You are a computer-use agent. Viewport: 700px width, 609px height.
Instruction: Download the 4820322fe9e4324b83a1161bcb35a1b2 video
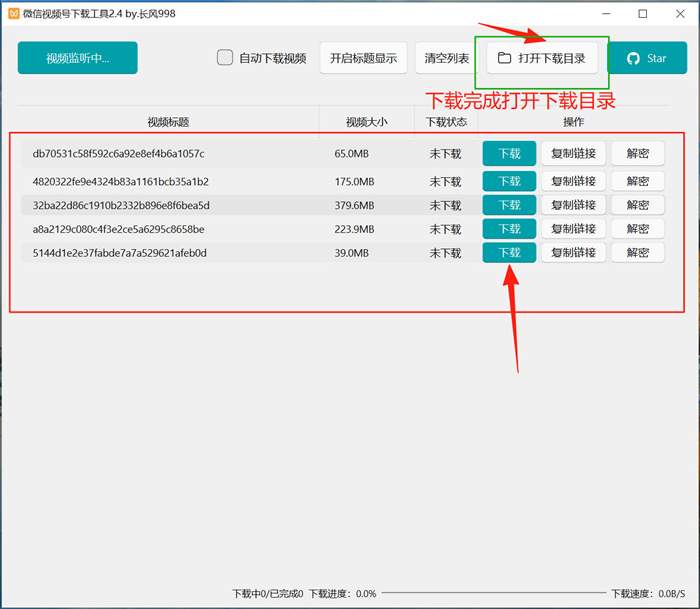509,181
